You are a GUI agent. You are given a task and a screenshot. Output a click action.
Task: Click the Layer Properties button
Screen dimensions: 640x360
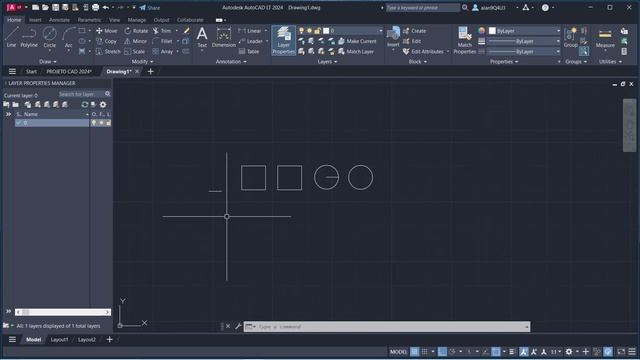click(x=283, y=40)
